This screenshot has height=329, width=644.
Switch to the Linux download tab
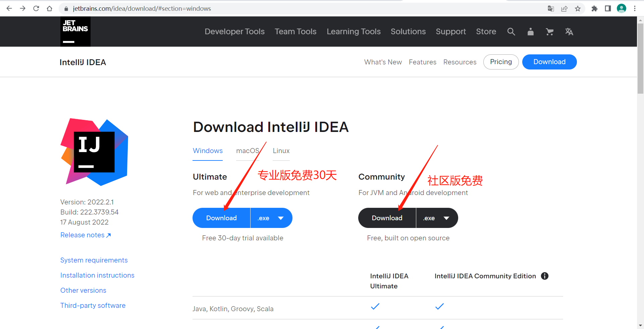tap(281, 151)
